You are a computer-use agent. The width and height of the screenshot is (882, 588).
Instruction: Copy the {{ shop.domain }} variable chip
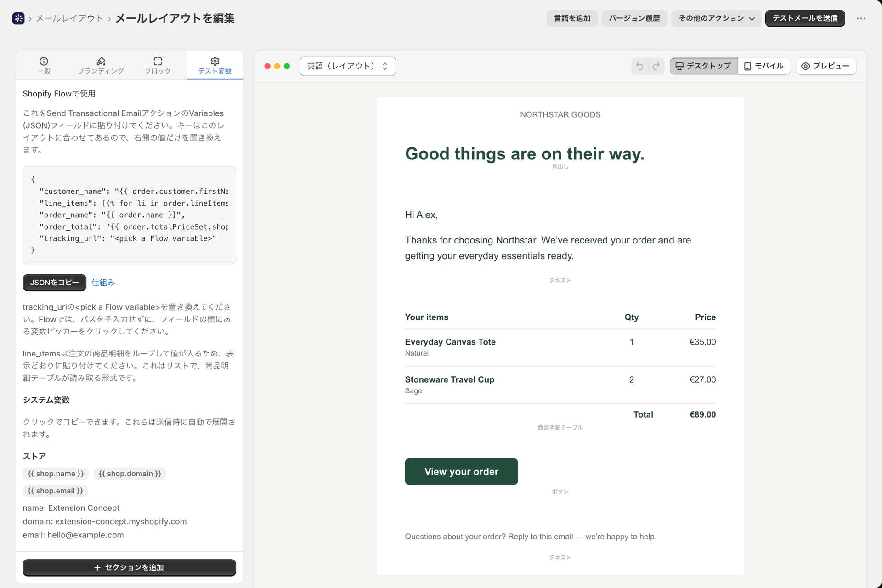130,474
